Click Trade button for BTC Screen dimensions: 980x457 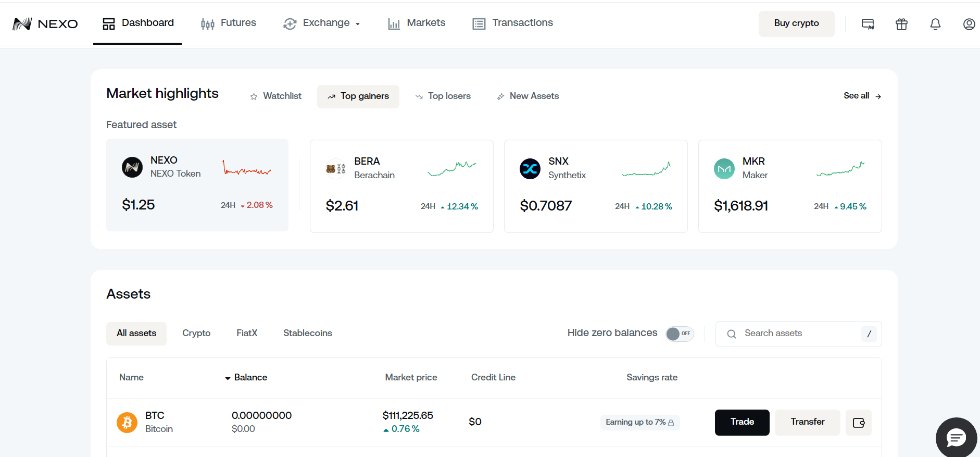tap(742, 422)
